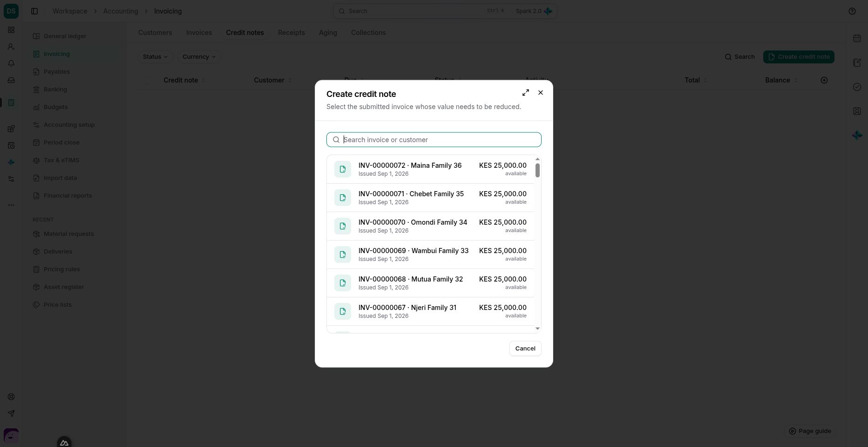Image resolution: width=868 pixels, height=447 pixels.
Task: Sort by the Credit note column
Action: point(184,80)
